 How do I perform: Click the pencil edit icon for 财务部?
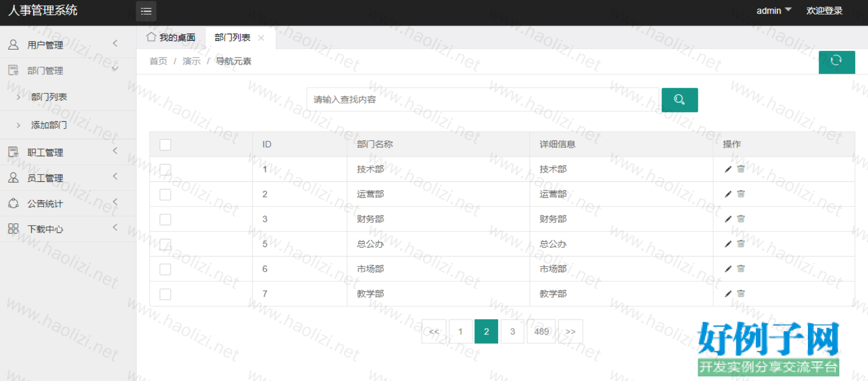click(728, 219)
